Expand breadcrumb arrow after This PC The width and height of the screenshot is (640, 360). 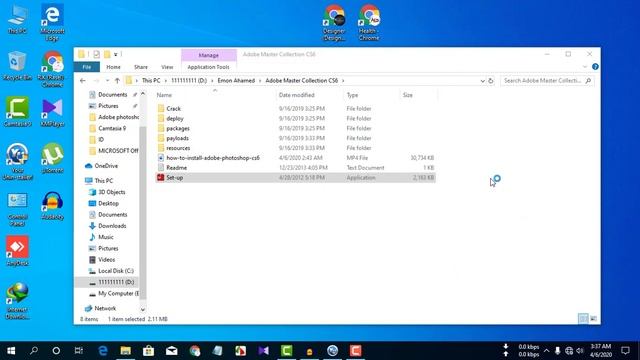[x=166, y=81]
